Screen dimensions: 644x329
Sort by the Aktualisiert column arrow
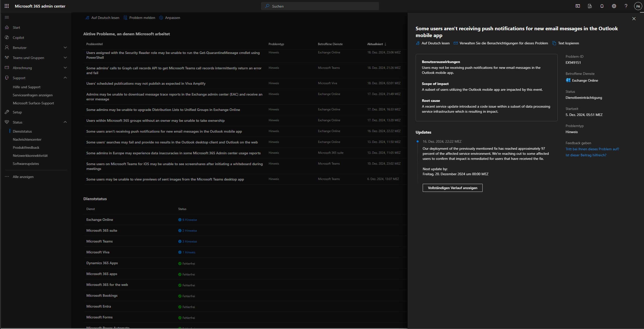coord(385,44)
